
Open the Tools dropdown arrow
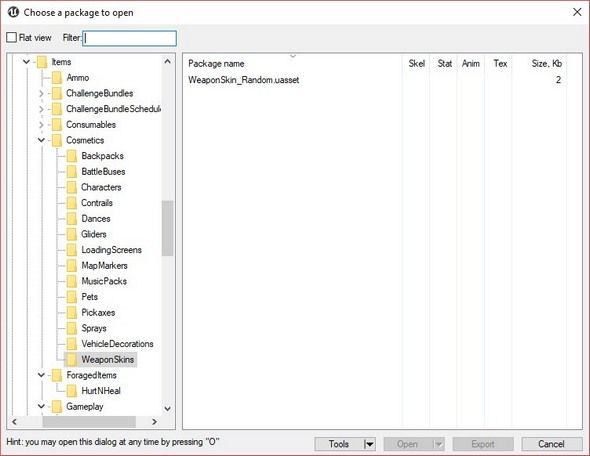369,444
